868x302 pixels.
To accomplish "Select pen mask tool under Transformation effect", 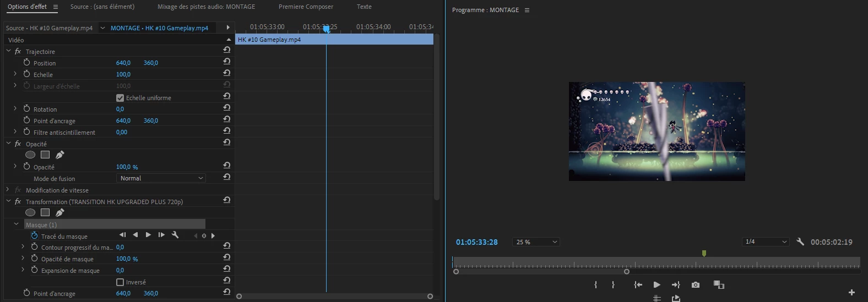I will pos(60,212).
